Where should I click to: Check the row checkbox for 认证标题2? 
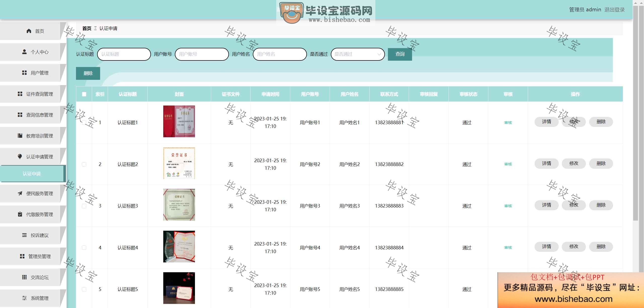click(84, 164)
